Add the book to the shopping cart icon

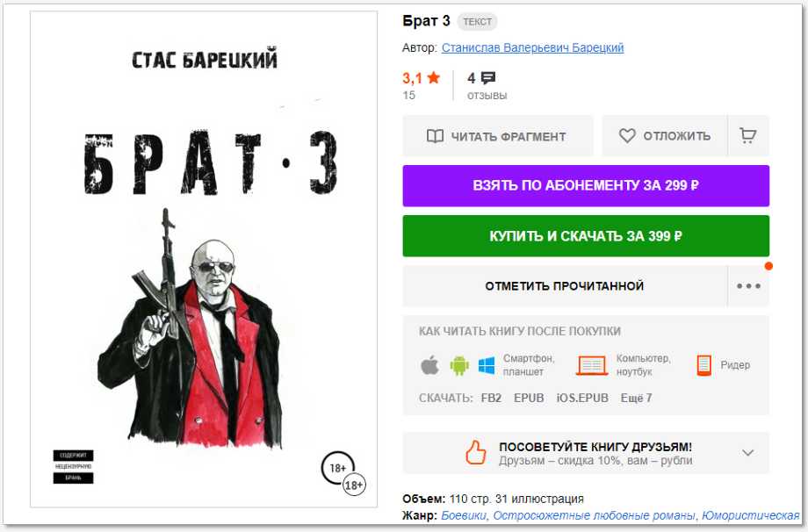(747, 136)
